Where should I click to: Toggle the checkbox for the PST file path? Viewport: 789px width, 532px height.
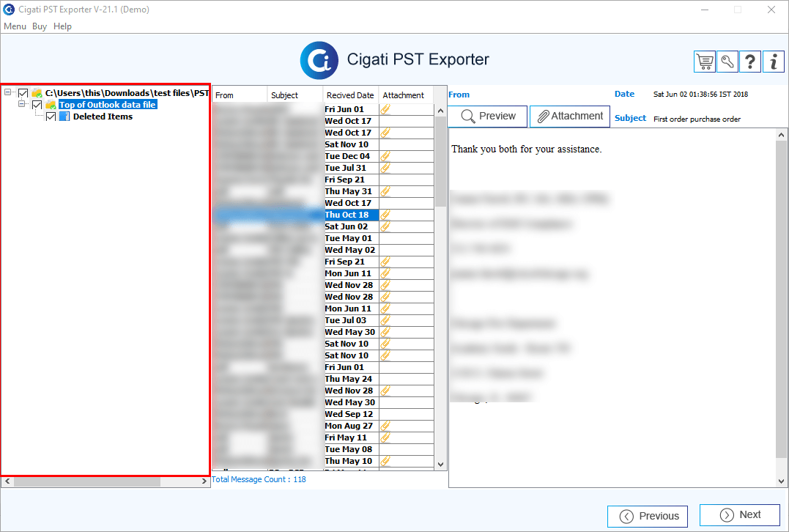pyautogui.click(x=23, y=93)
